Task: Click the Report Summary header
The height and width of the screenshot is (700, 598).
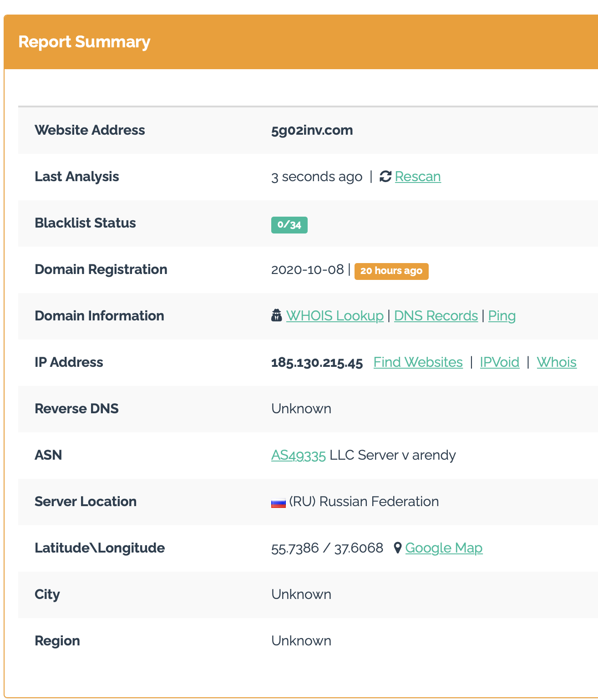Action: click(x=84, y=42)
